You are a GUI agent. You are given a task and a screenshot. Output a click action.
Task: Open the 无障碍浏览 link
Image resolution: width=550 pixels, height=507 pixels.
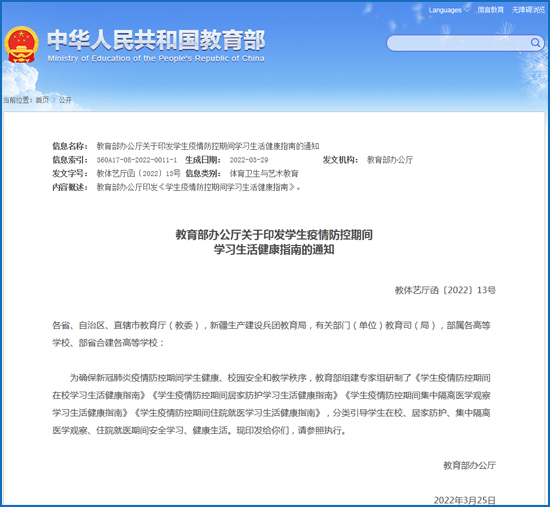tap(528, 10)
